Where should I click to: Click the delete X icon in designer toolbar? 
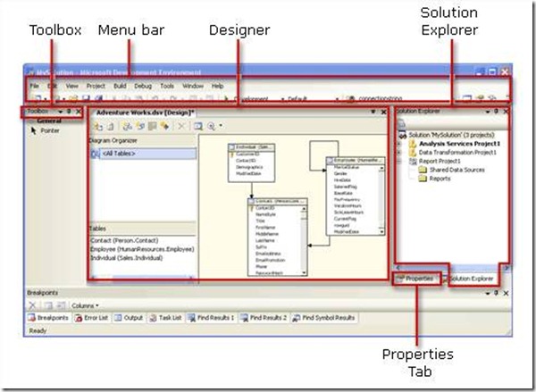(181, 127)
